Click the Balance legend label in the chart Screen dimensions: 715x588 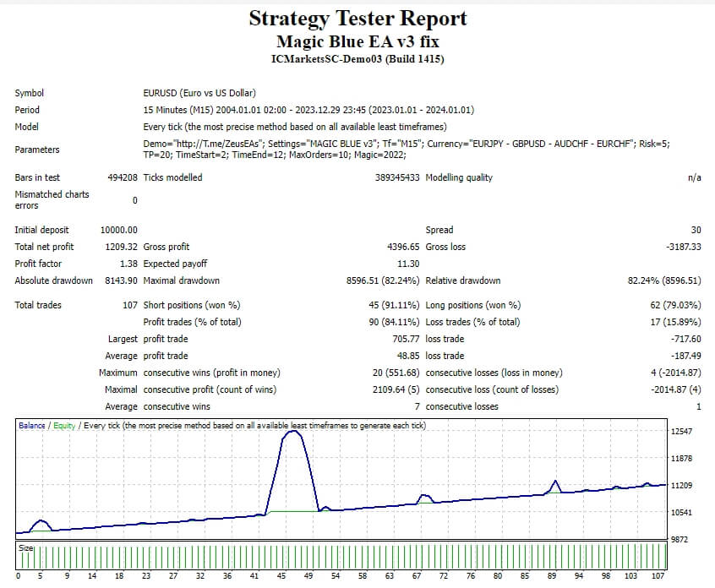pos(32,425)
